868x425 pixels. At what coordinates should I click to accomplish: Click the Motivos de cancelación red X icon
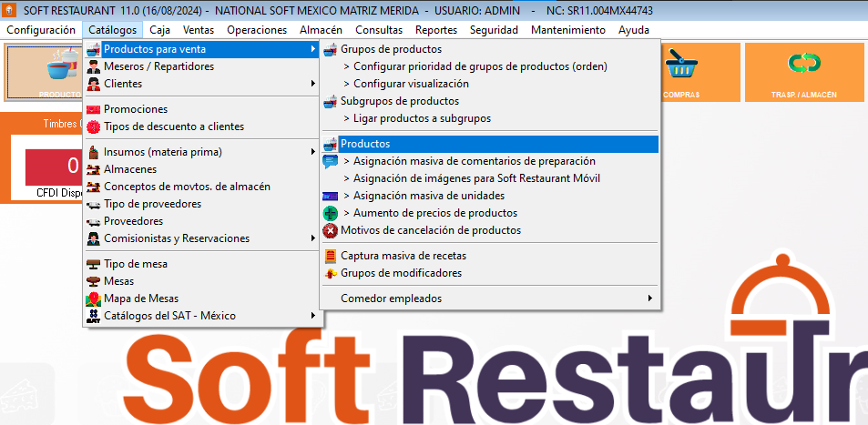[x=330, y=230]
